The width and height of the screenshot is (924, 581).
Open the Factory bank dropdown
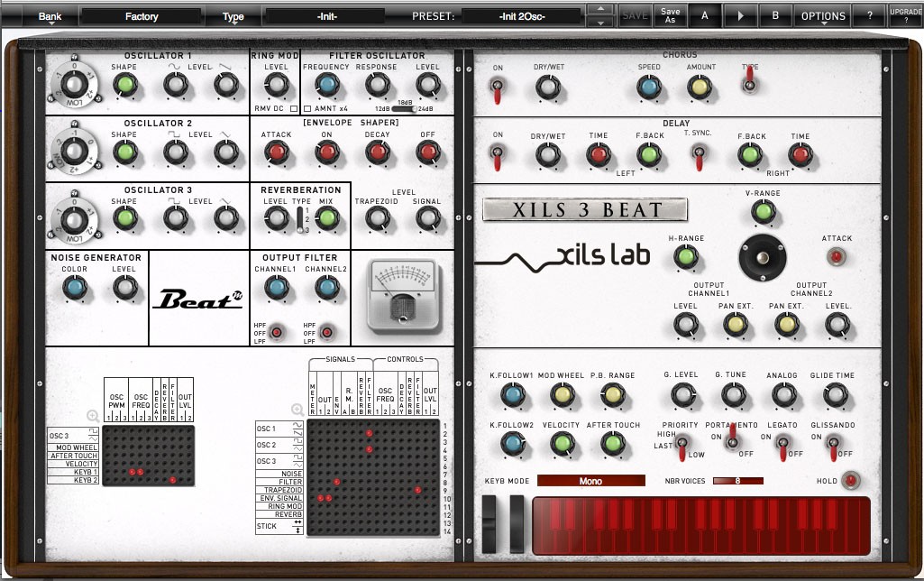[x=142, y=16]
